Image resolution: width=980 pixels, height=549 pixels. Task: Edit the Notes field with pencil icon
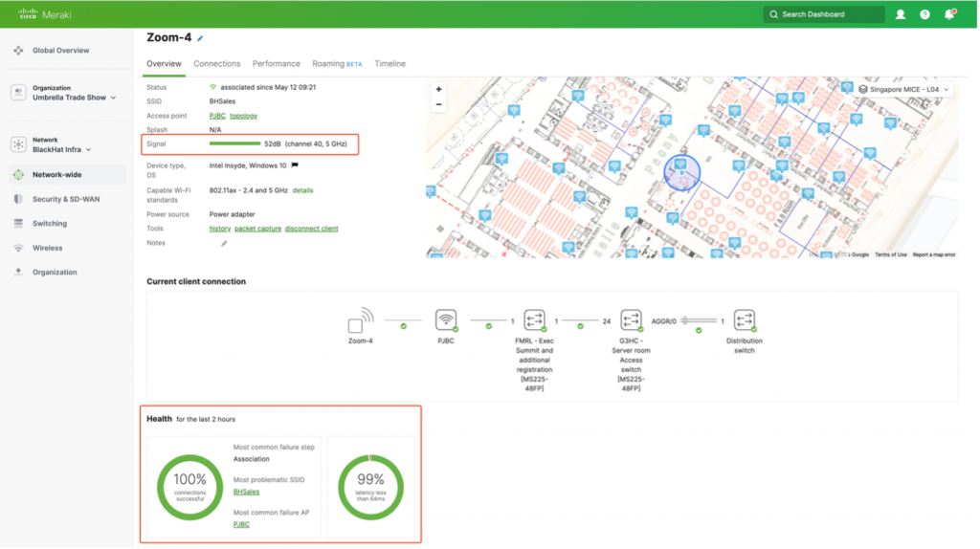click(225, 243)
